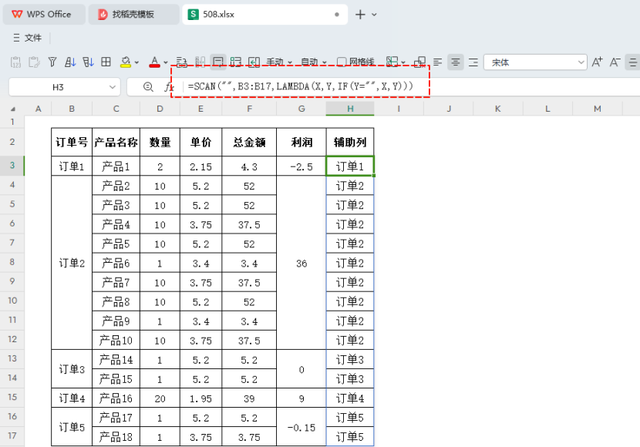This screenshot has height=447, width=640.
Task: Open the new-tab dropdown chevron
Action: pyautogui.click(x=374, y=15)
